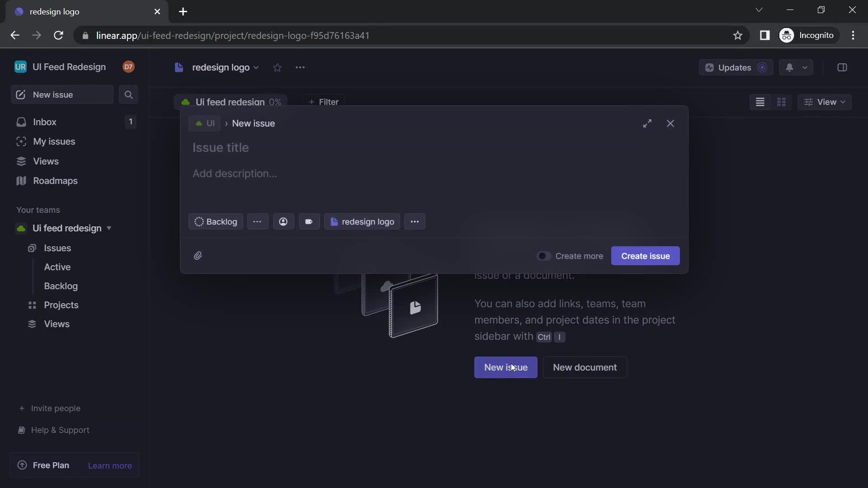Click the Issue title input field
Image resolution: width=868 pixels, height=488 pixels.
[x=434, y=148]
